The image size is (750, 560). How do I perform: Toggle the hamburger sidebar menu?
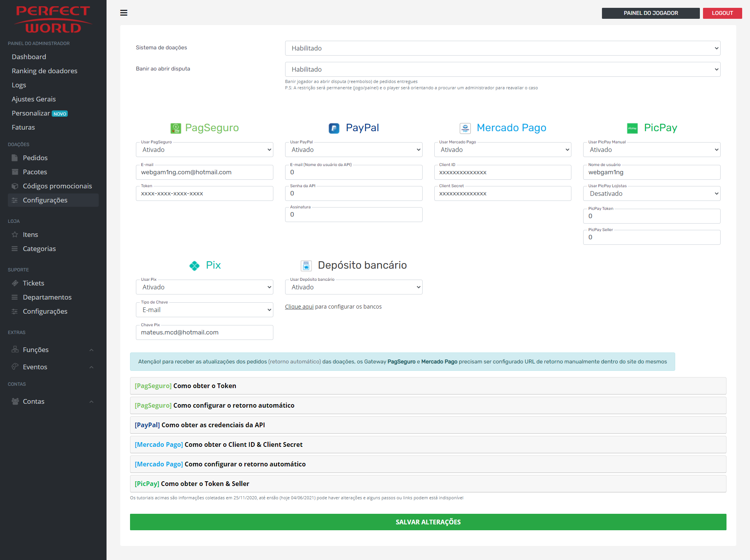tap(124, 13)
